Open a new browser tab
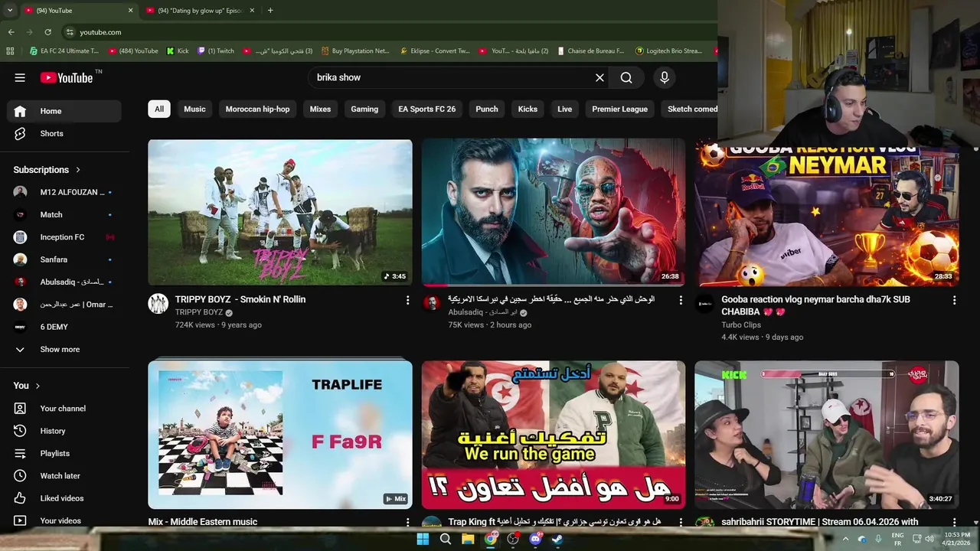980x551 pixels. [x=270, y=11]
